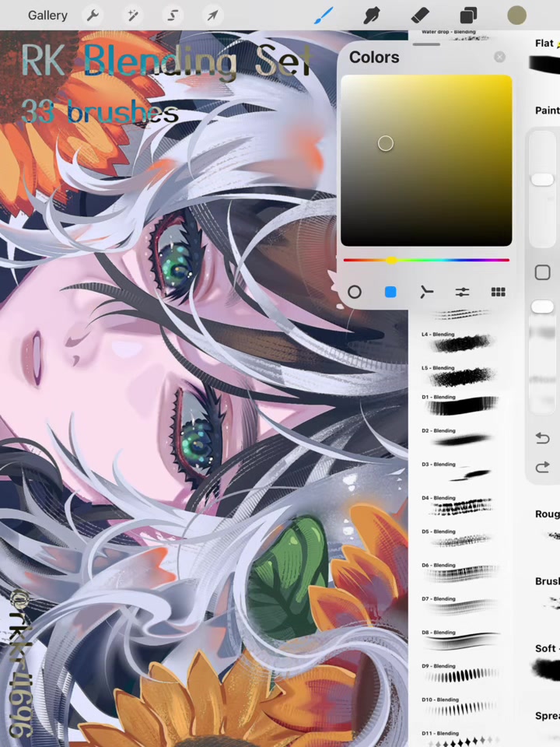Screen dimensions: 560x747
Task: Select the D11 - Blending brush
Action: coord(459,738)
